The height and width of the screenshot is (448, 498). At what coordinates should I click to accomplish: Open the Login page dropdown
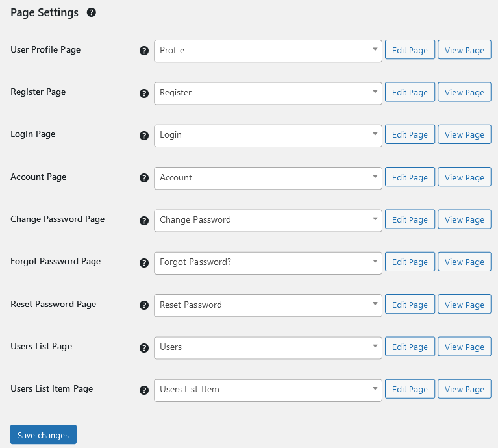pos(268,136)
